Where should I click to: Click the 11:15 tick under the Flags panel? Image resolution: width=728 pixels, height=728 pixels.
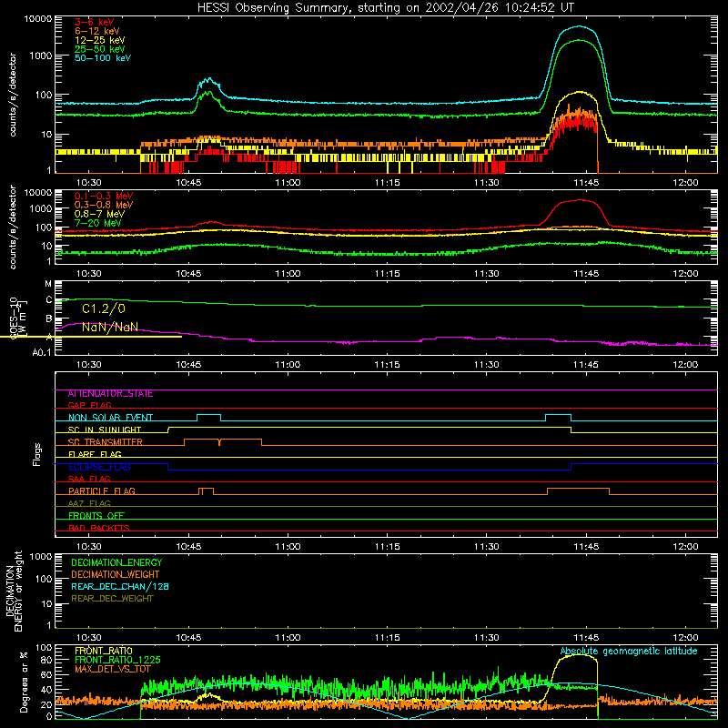[388, 547]
